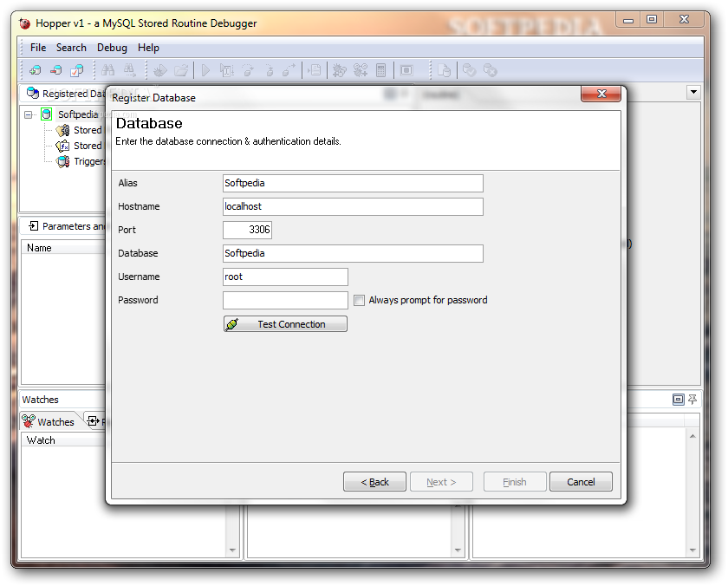The image size is (728, 586).
Task: Click the Next button
Action: pos(441,482)
